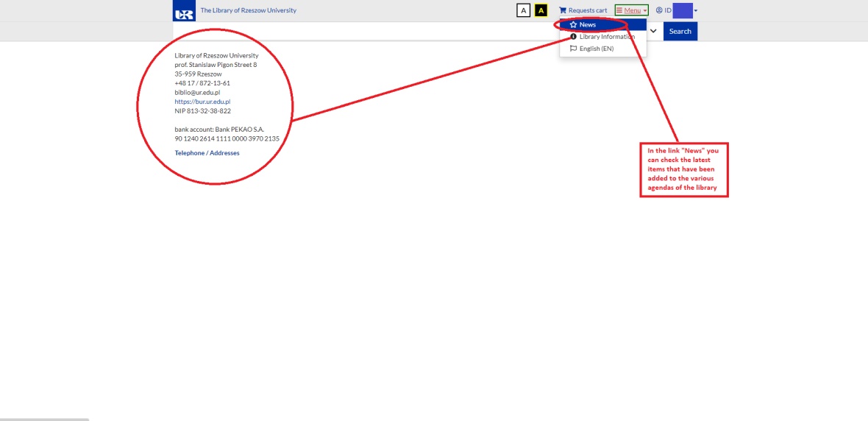
Task: Select English (EN) language option
Action: click(596, 49)
